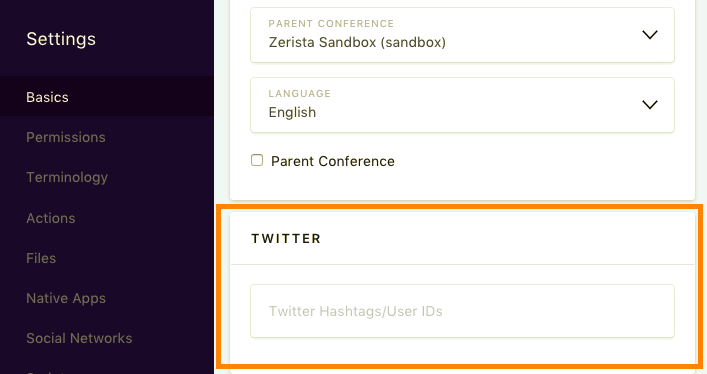Image resolution: width=707 pixels, height=374 pixels.
Task: Click the LANGUAGE field label
Action: pyautogui.click(x=300, y=93)
